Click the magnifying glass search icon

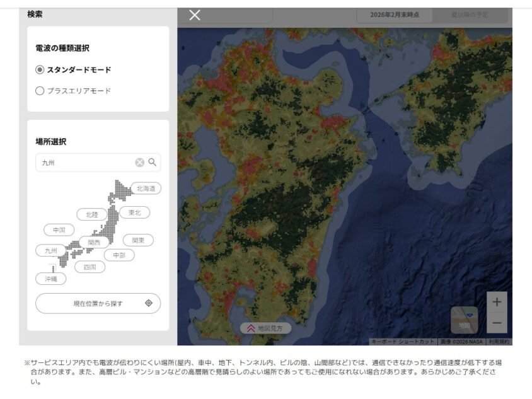[153, 163]
